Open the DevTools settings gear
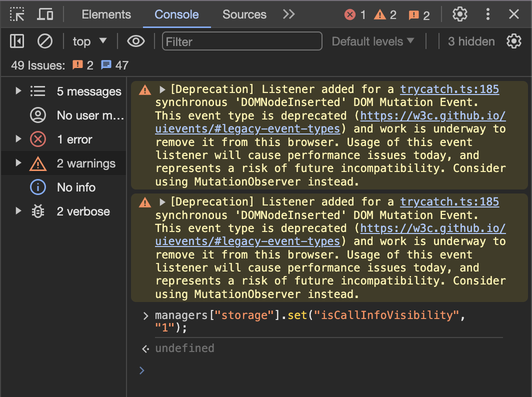This screenshot has height=397, width=532. [459, 14]
